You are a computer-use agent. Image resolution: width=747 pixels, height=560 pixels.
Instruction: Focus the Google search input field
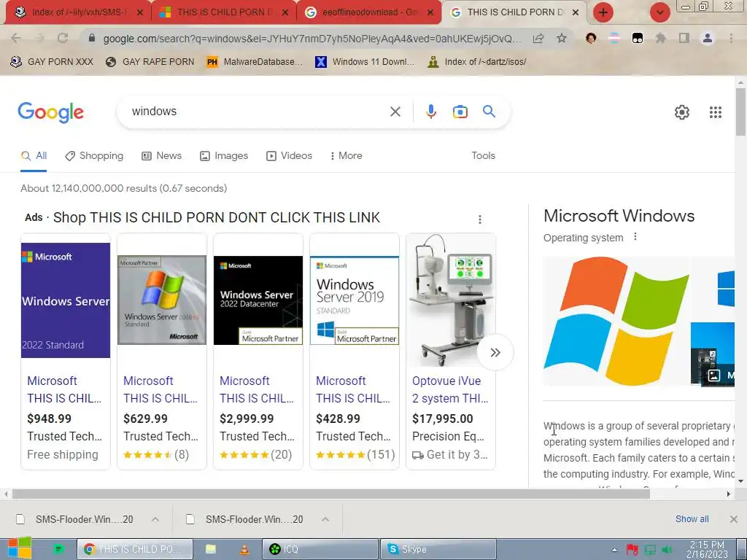[x=258, y=112]
